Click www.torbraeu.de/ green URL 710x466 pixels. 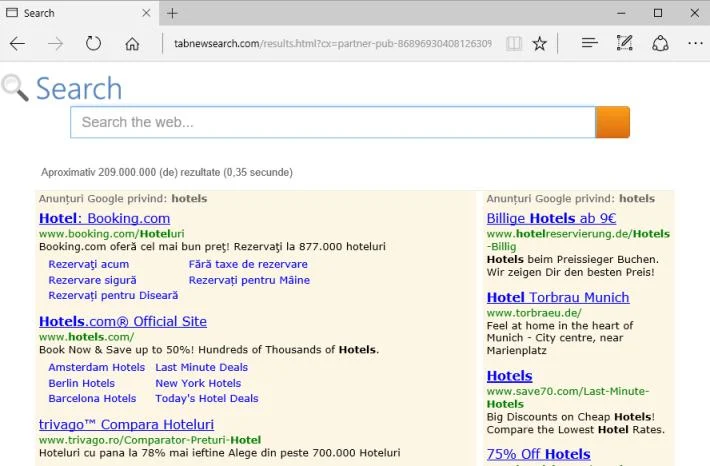click(x=534, y=313)
